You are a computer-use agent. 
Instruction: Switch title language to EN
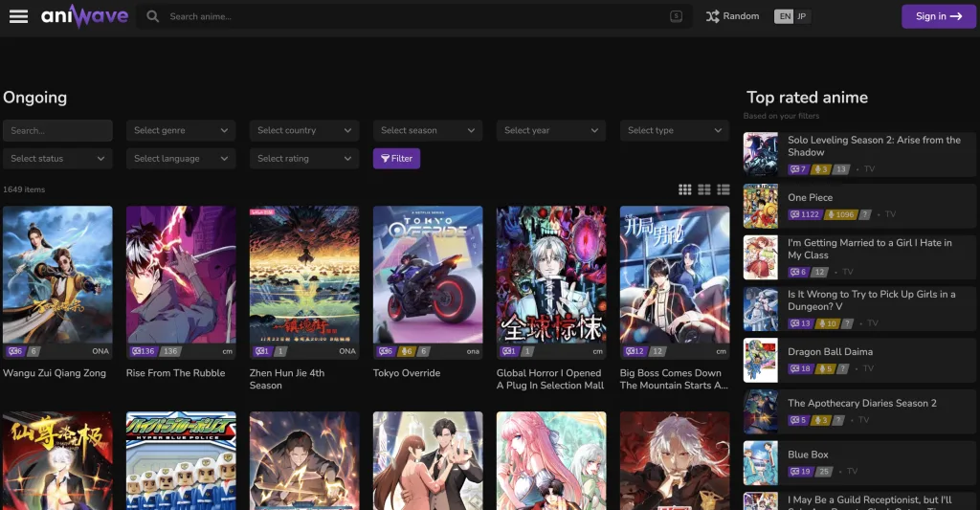pyautogui.click(x=785, y=16)
